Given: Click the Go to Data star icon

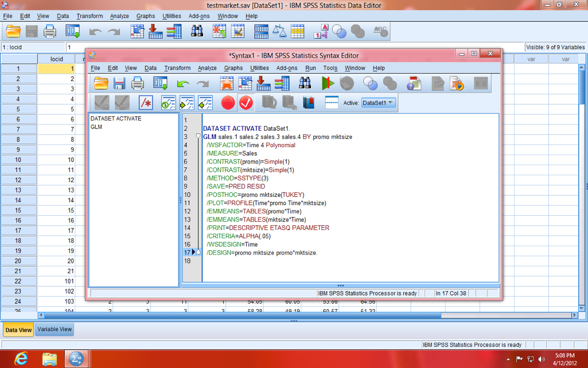Looking at the screenshot, I should click(x=226, y=83).
